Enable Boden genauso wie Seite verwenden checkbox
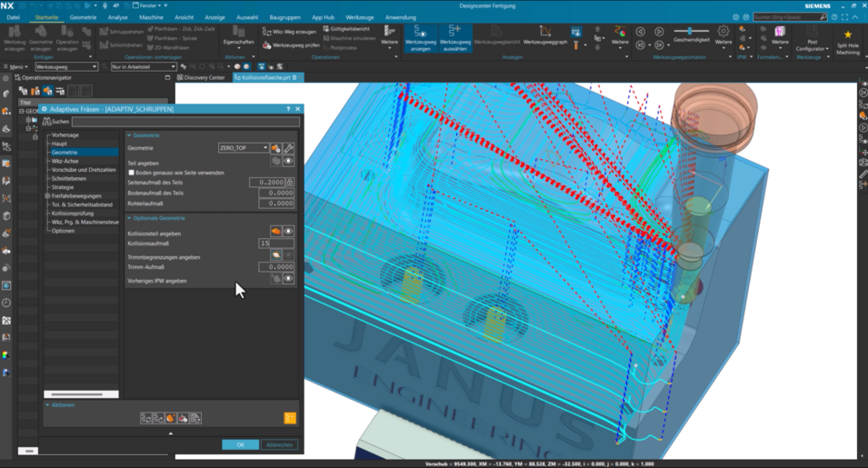Image resolution: width=868 pixels, height=468 pixels. (131, 173)
